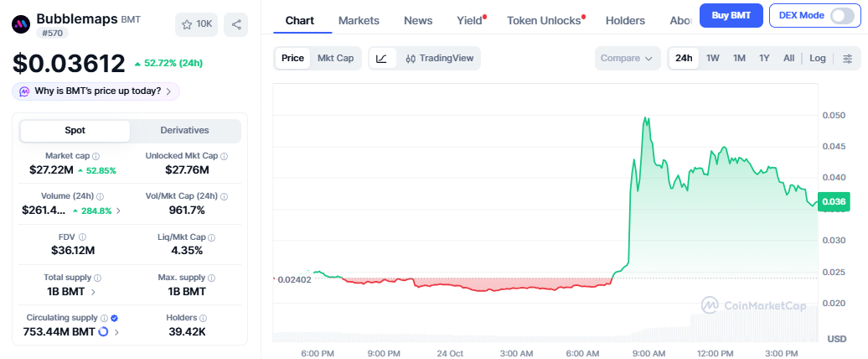Open Liq/Mkt Cap info icon
This screenshot has width=868, height=359.
(211, 237)
